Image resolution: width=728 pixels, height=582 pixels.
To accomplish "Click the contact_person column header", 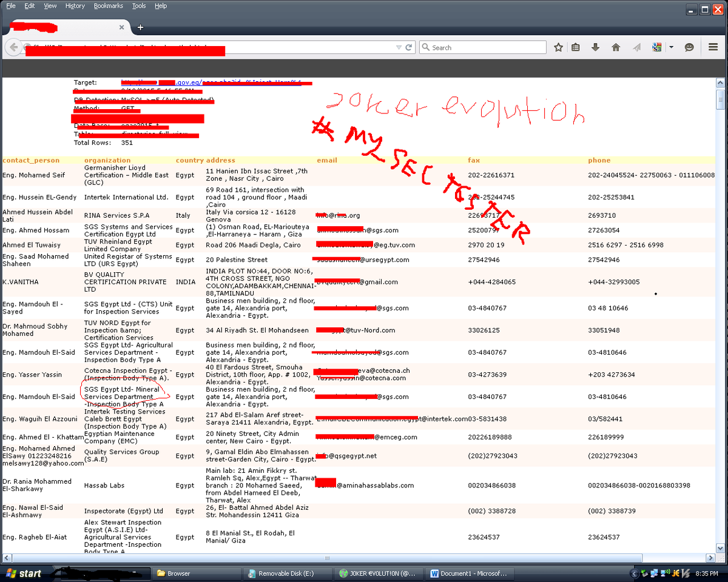I will click(x=31, y=160).
